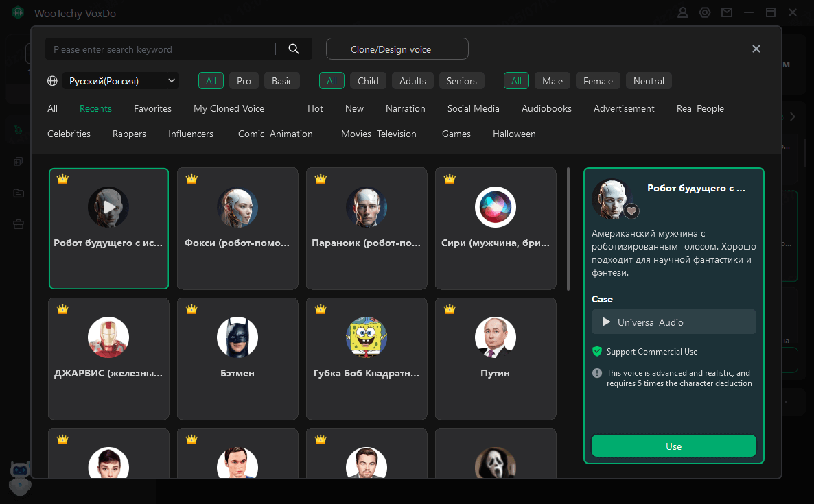This screenshot has width=814, height=504.
Task: Choose the Бэтмен voice avatar
Action: tap(237, 337)
